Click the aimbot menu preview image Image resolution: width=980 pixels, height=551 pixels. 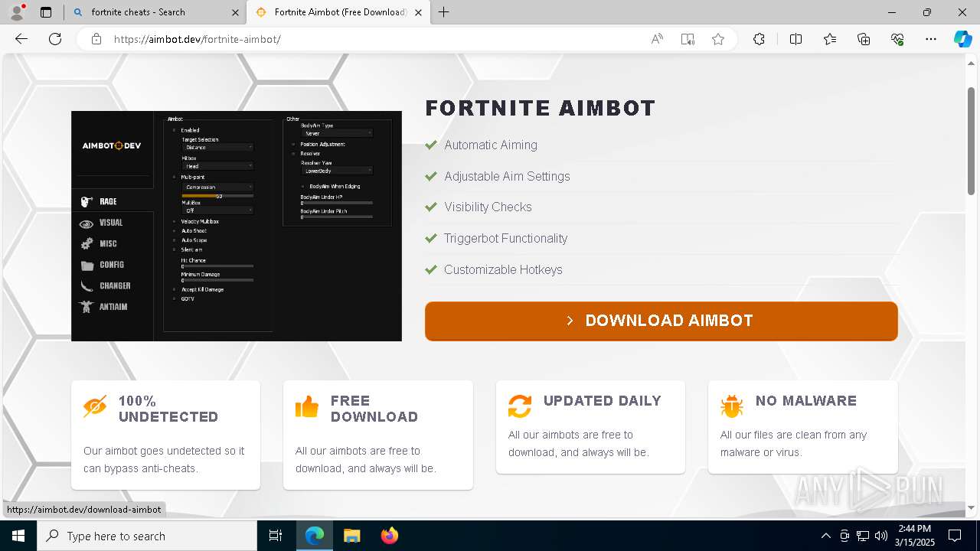237,226
